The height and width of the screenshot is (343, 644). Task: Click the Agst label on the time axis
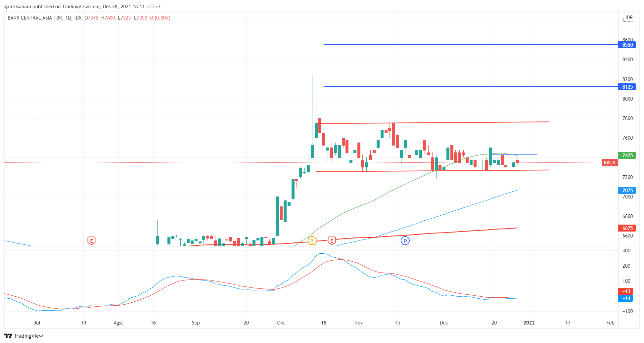[x=118, y=323]
